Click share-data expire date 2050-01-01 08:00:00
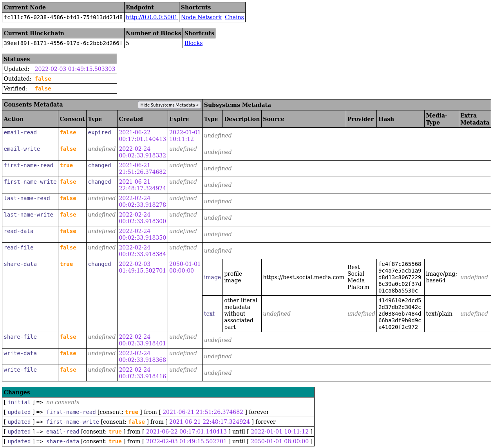The width and height of the screenshot is (492, 448). pyautogui.click(x=185, y=267)
